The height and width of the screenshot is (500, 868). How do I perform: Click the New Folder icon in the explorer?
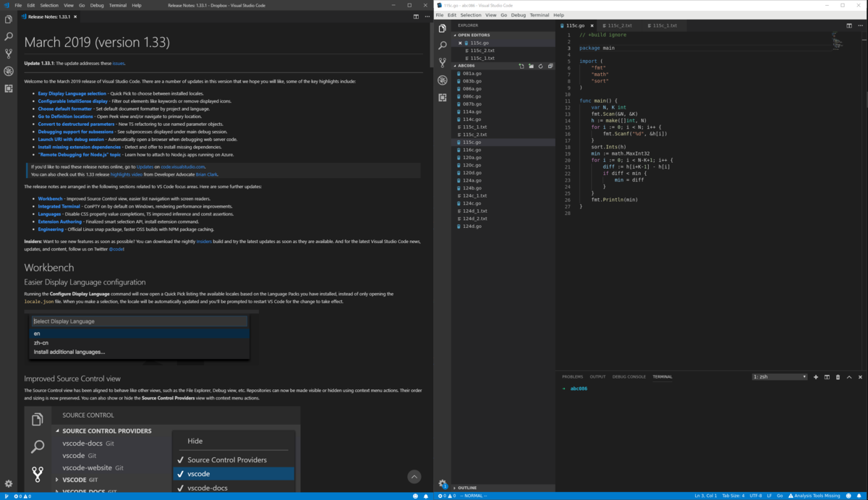532,66
